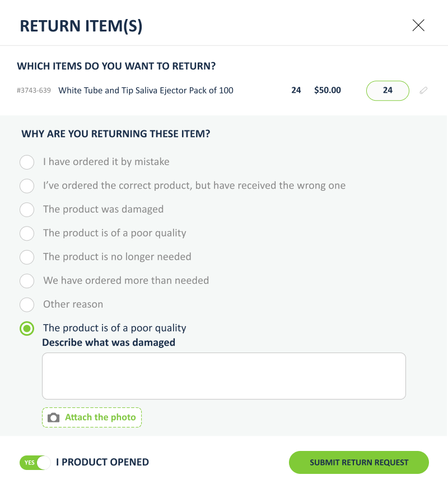Choose 'The product is no longer needed'

click(x=27, y=257)
